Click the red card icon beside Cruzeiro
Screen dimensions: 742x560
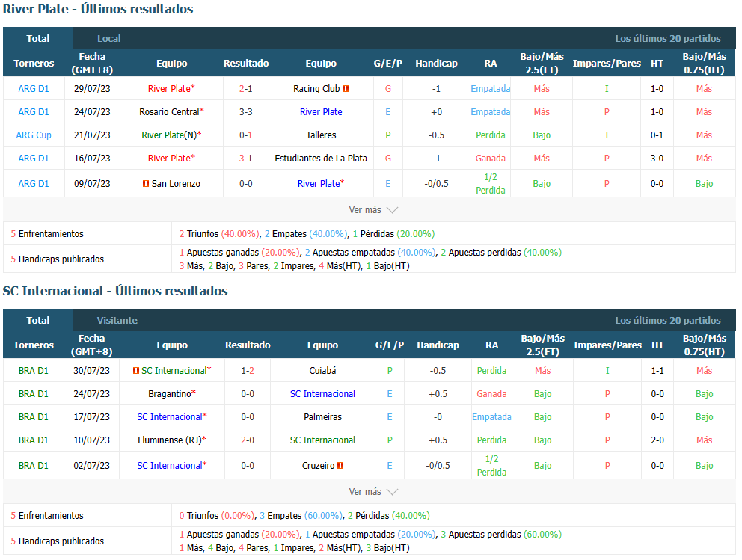[x=340, y=465]
